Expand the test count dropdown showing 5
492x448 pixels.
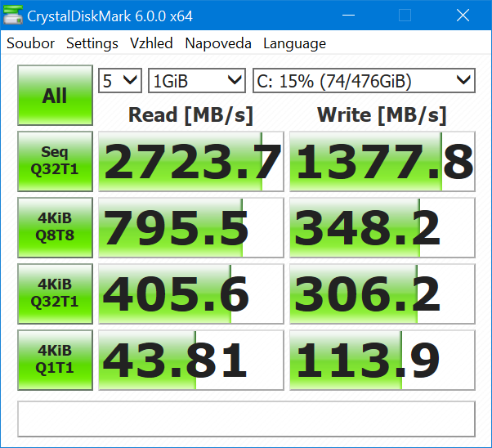[x=120, y=80]
